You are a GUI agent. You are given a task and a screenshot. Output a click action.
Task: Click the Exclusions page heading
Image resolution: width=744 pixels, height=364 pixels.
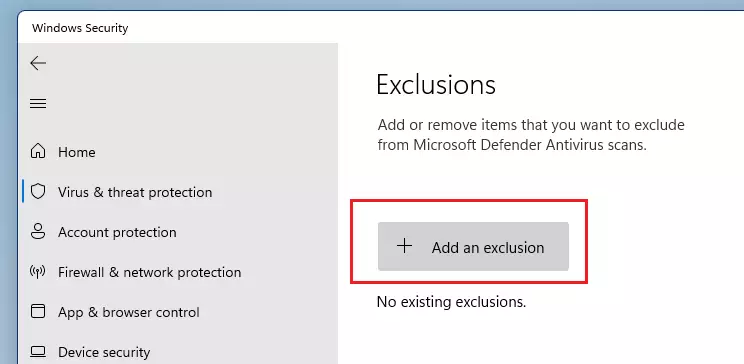436,85
